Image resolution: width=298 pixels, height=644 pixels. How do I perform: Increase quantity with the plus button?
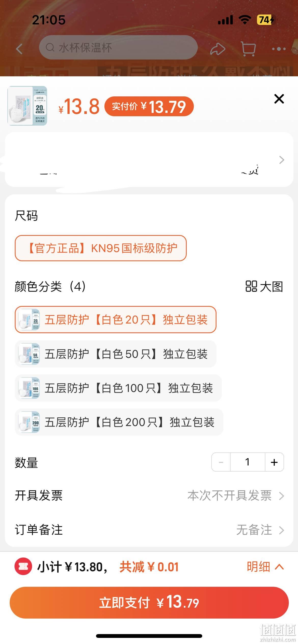(274, 462)
